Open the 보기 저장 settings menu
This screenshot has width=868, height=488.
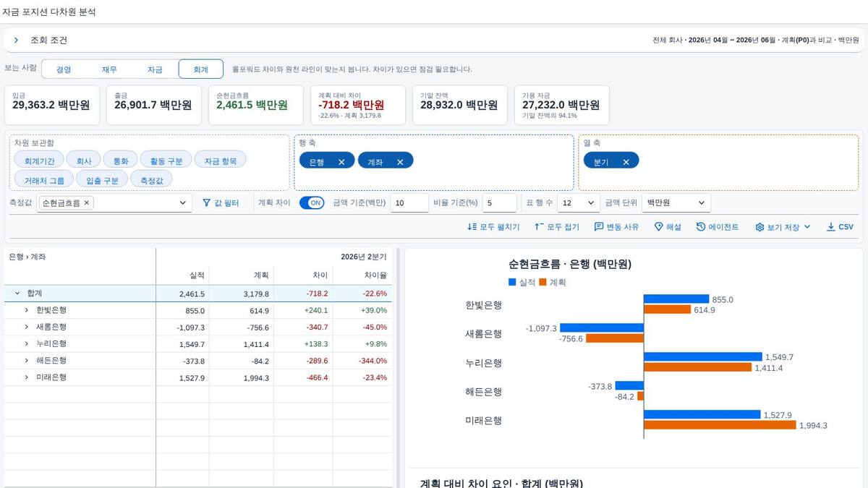click(783, 227)
